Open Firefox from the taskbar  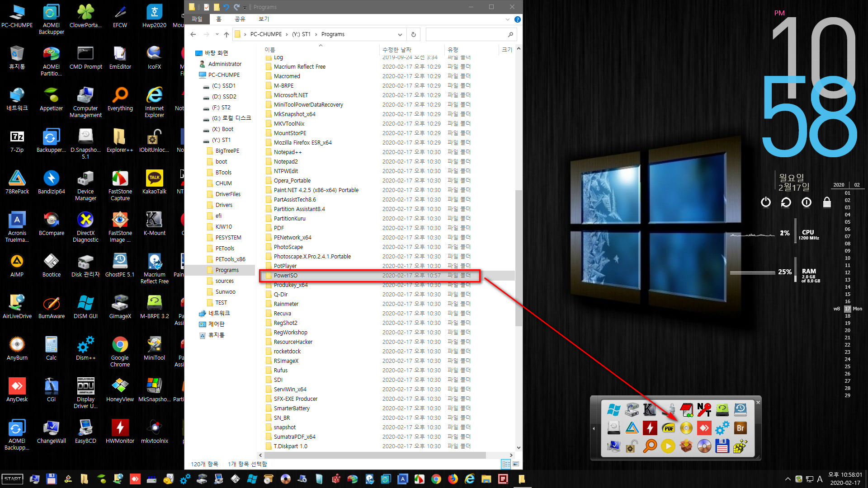[x=453, y=479]
